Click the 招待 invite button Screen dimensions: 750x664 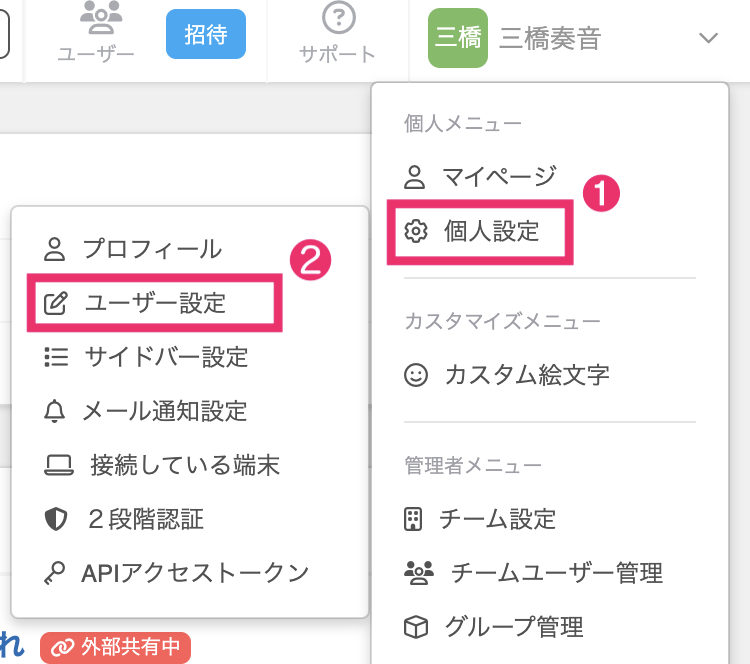click(x=206, y=36)
